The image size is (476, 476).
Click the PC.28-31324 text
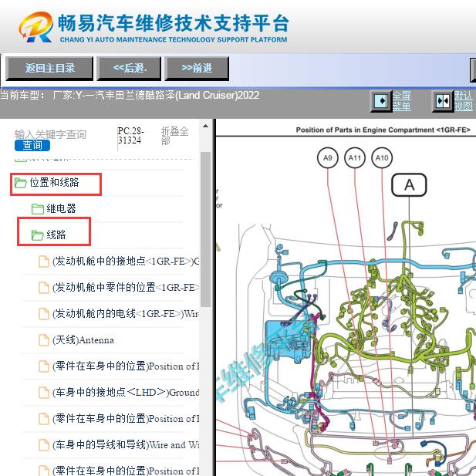tap(130, 136)
